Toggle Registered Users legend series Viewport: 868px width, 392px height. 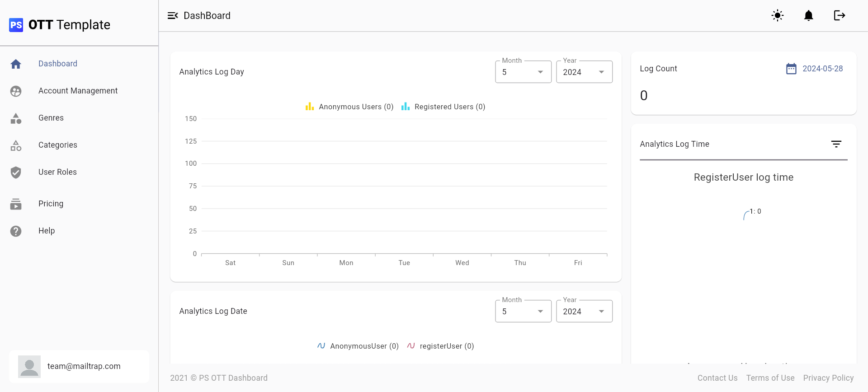click(443, 107)
